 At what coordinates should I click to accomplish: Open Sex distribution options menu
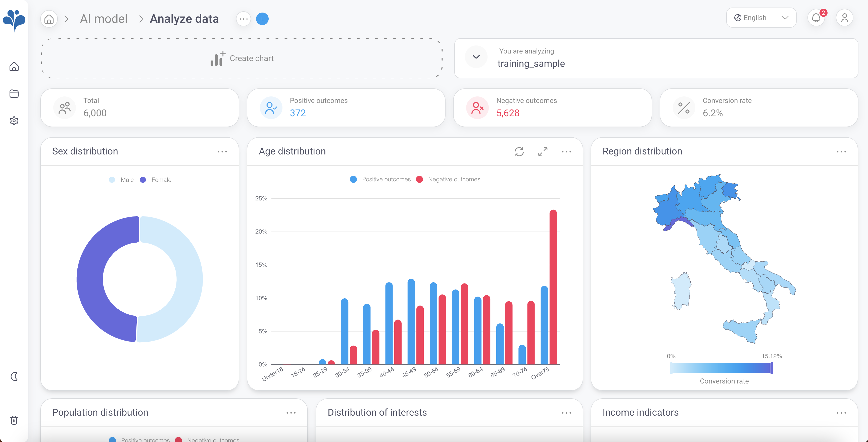pos(222,152)
